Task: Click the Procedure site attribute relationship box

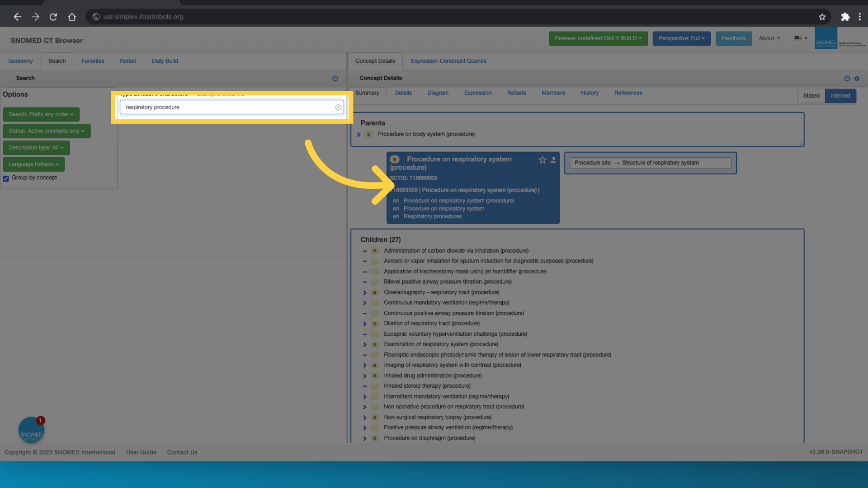Action: pos(650,163)
